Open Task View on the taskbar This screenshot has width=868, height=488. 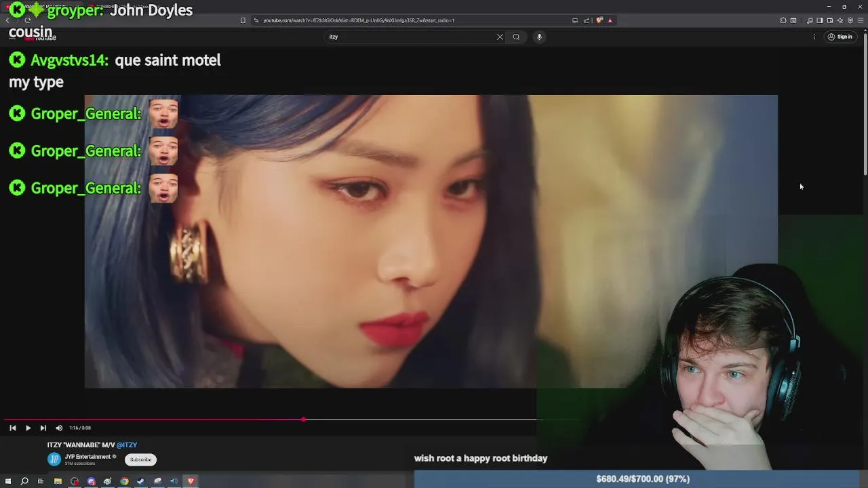click(x=41, y=481)
